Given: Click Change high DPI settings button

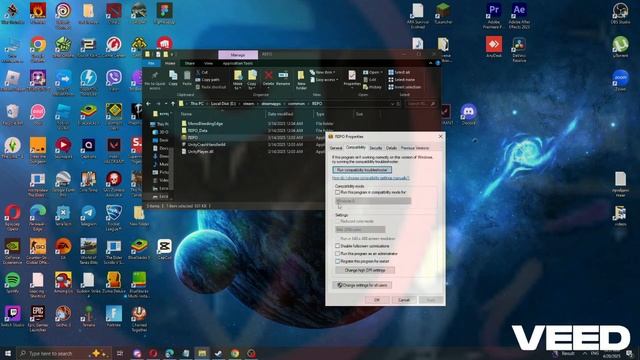Looking at the screenshot, I should pos(365,270).
